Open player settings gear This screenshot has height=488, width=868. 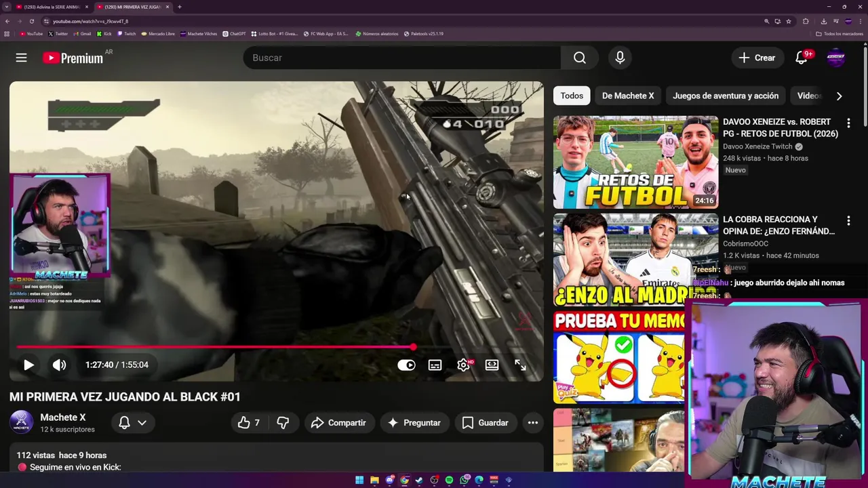pos(463,365)
